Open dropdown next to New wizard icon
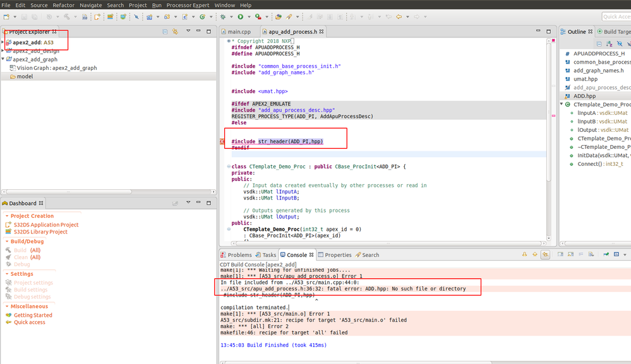The width and height of the screenshot is (631, 364). pyautogui.click(x=15, y=17)
